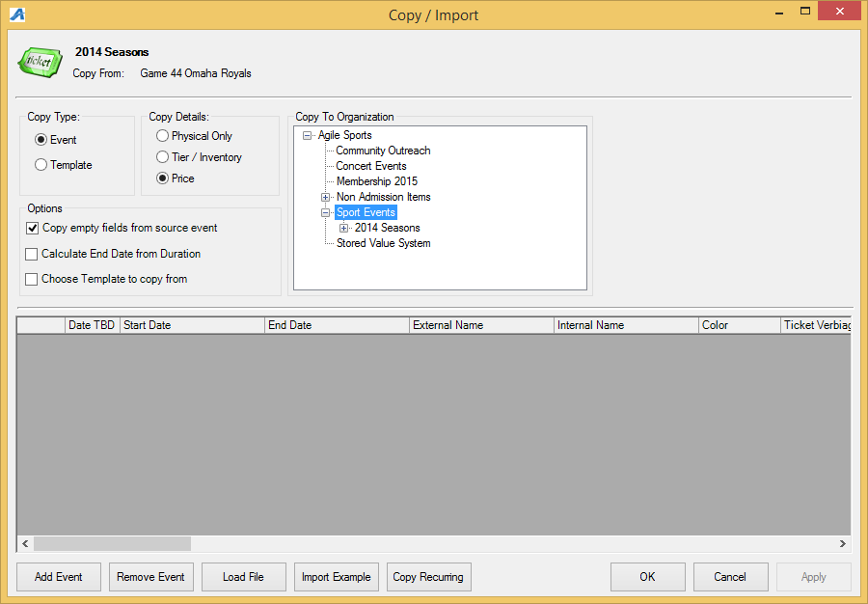Click the Cancel button

click(730, 577)
